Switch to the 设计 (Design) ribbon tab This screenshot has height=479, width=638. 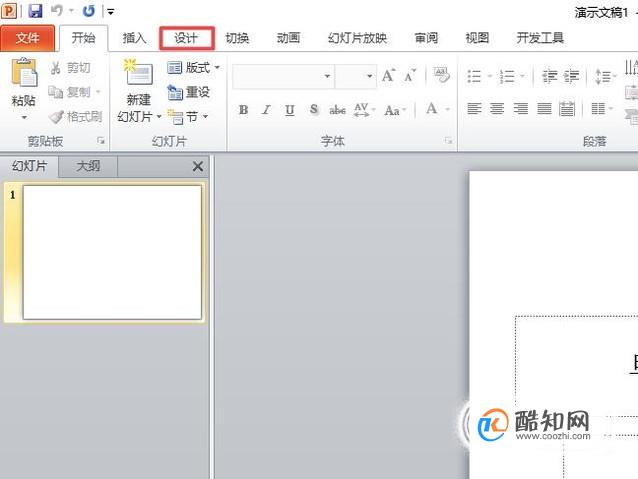186,38
